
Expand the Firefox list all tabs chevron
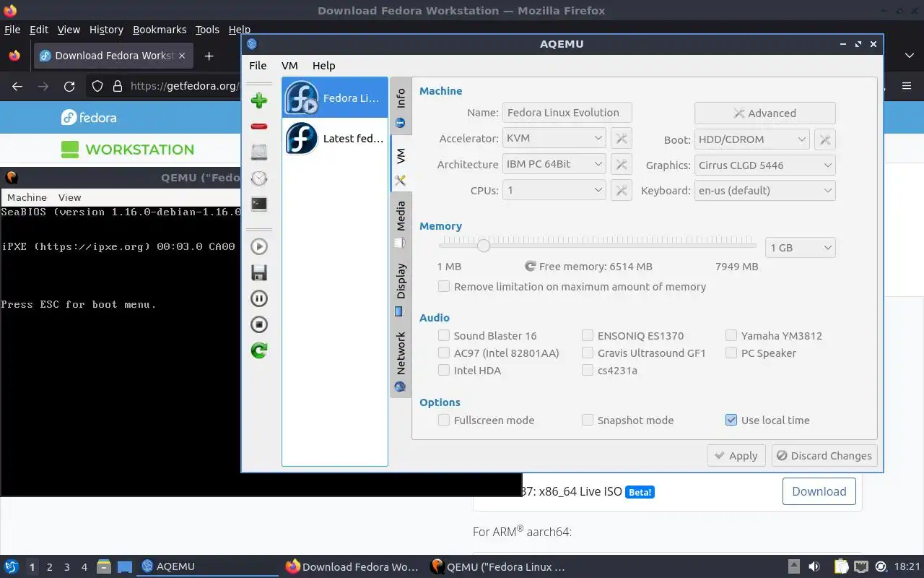click(x=909, y=56)
